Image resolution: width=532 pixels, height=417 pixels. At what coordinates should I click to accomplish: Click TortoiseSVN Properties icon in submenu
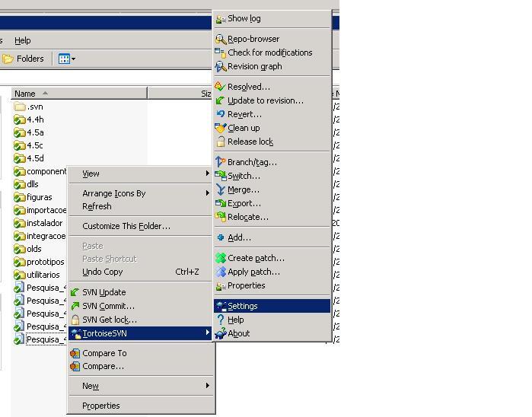pos(221,286)
